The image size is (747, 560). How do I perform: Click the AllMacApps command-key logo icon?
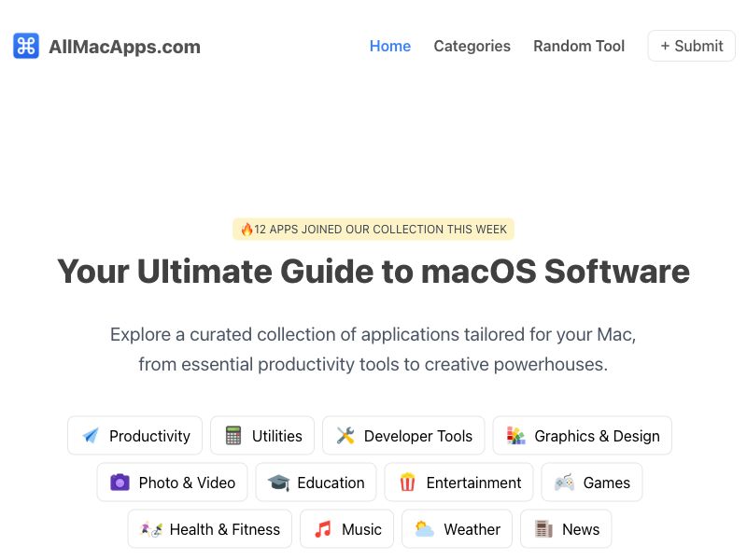coord(26,46)
